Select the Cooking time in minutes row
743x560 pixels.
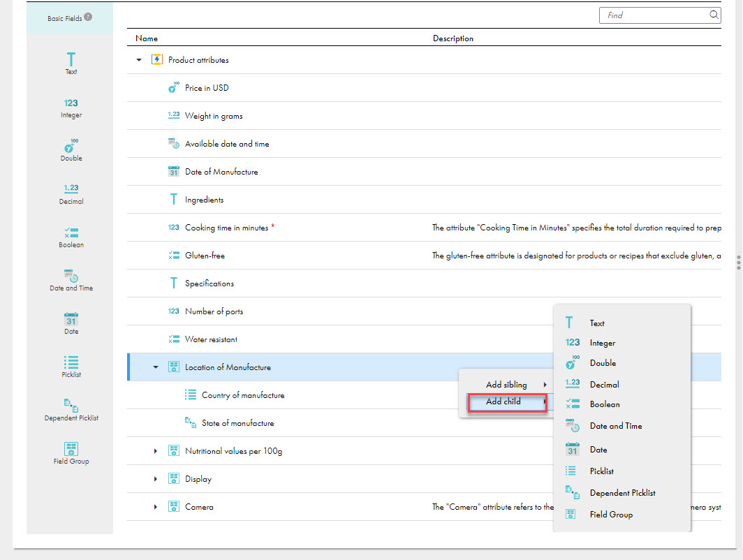pyautogui.click(x=424, y=228)
